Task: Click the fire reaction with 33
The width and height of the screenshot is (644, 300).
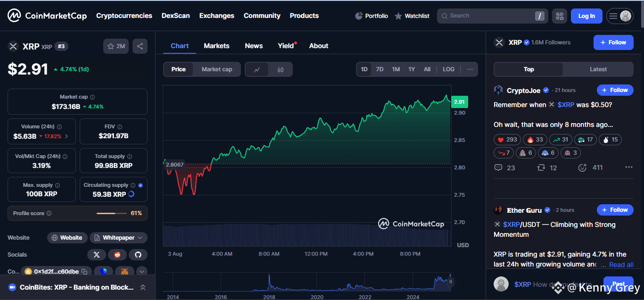Action: [x=535, y=140]
